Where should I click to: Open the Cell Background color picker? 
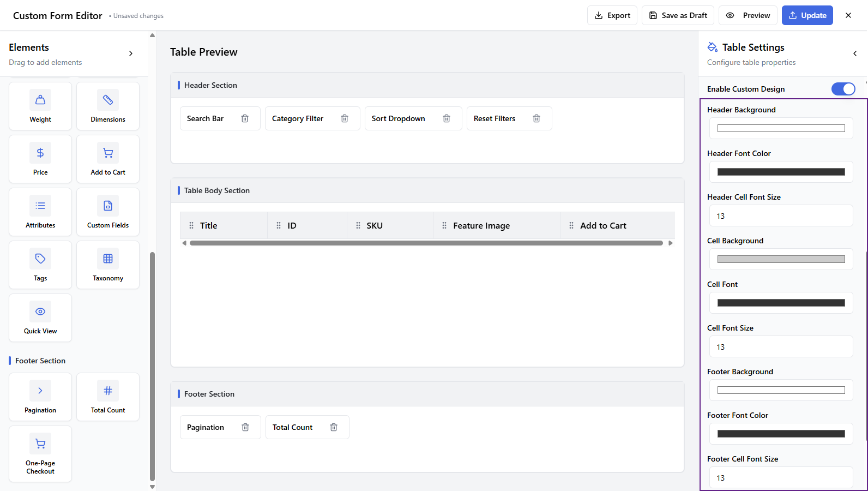point(781,259)
